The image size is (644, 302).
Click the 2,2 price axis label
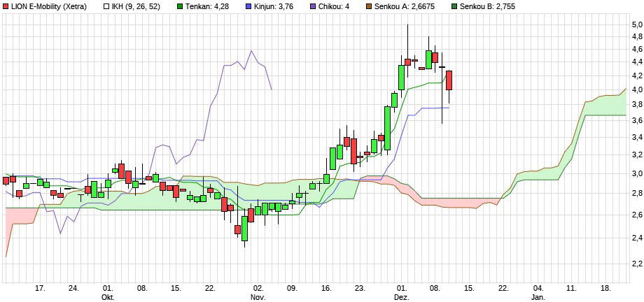(x=637, y=263)
